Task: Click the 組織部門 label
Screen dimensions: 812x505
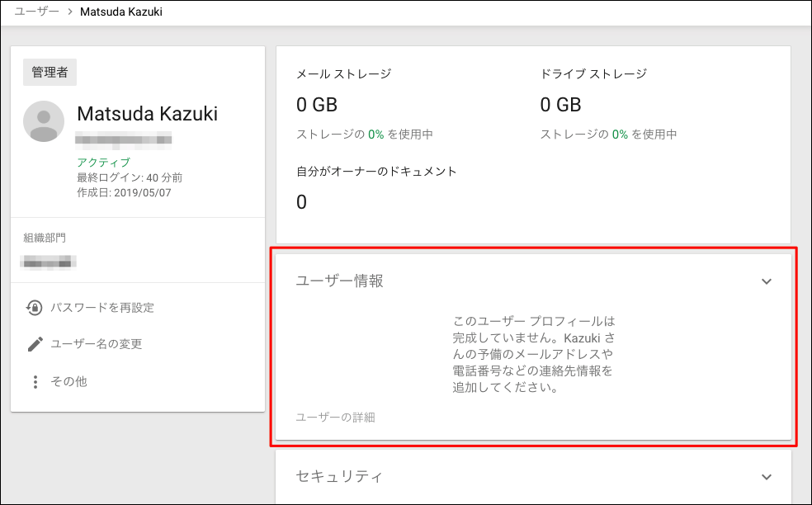Action: [45, 238]
